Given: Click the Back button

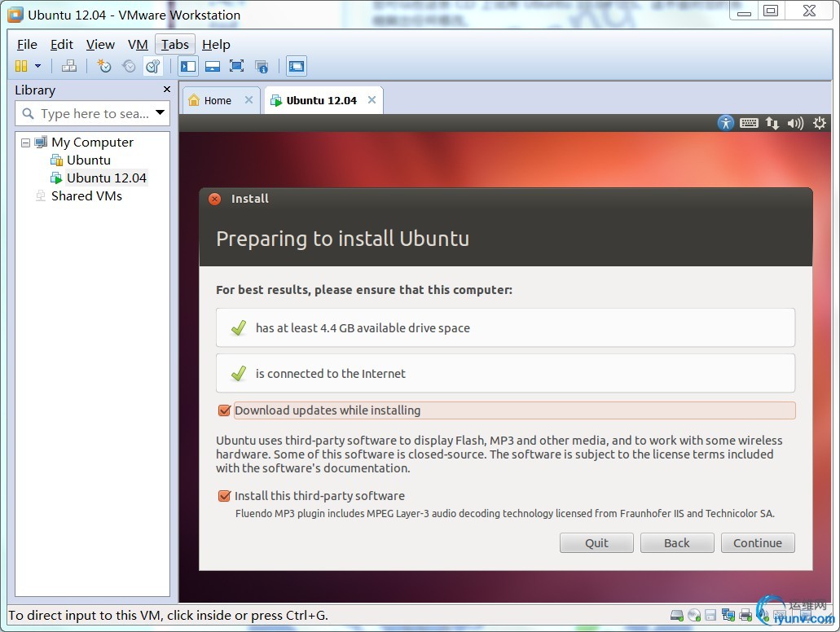Looking at the screenshot, I should coord(676,543).
